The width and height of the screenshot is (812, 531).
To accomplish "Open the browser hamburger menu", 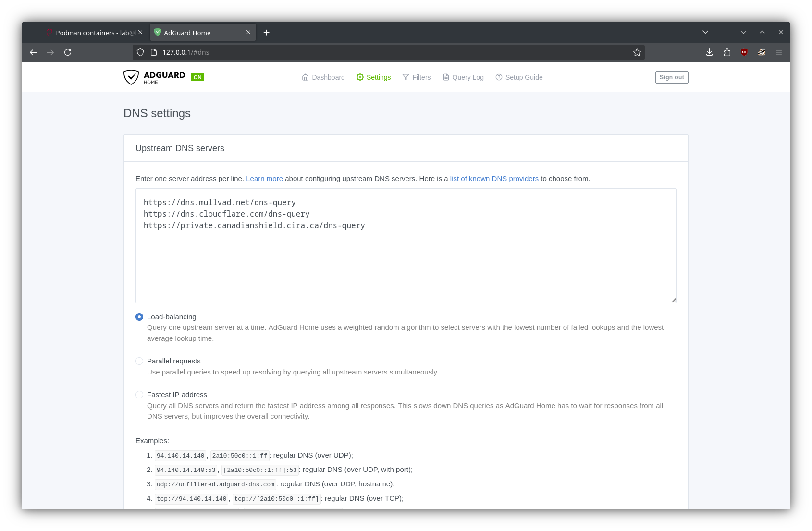I will pyautogui.click(x=779, y=52).
